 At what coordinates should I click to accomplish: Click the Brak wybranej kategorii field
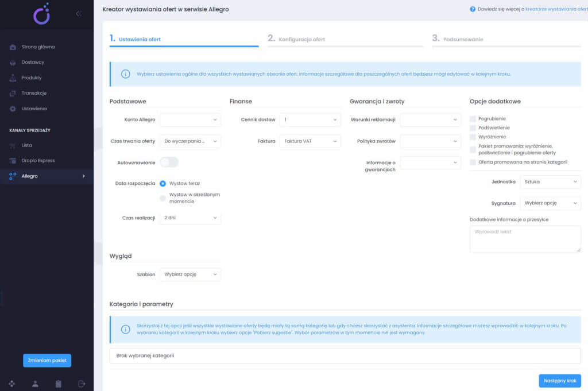(x=345, y=356)
